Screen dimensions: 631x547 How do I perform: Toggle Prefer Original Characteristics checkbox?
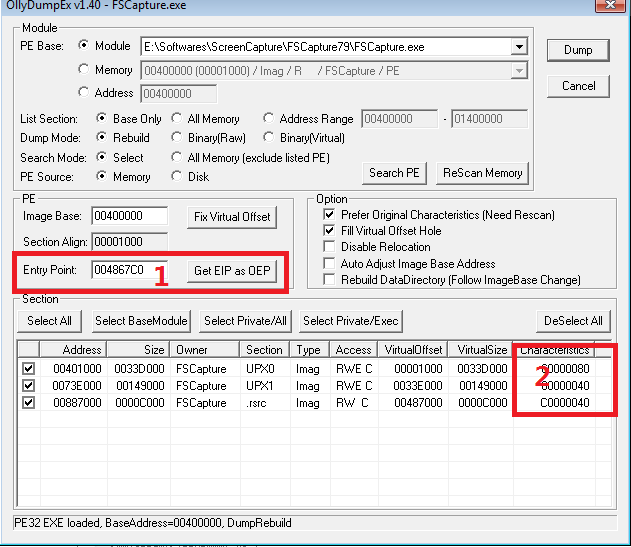[x=329, y=214]
